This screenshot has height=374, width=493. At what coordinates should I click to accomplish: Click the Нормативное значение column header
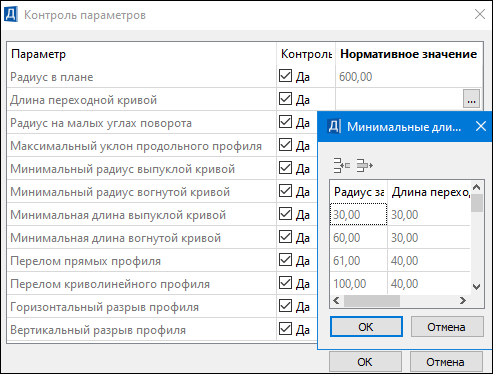(x=409, y=54)
